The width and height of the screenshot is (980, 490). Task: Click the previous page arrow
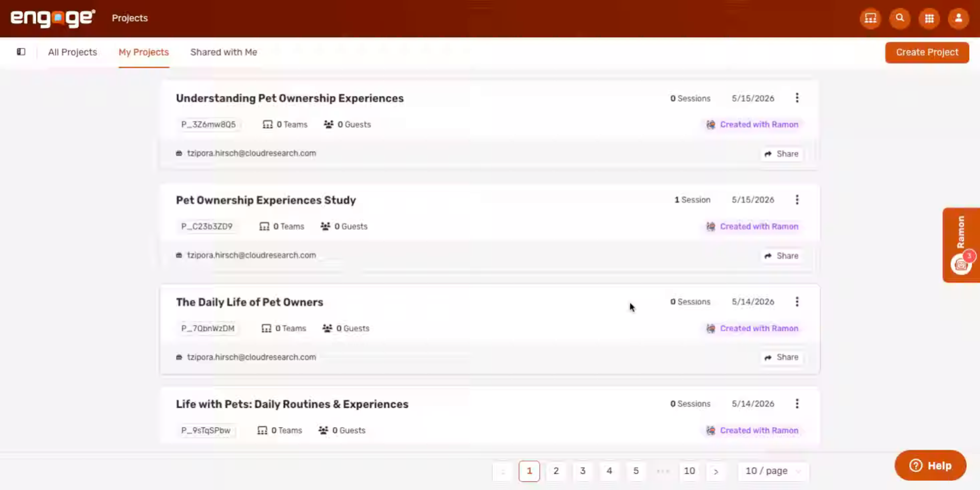503,471
